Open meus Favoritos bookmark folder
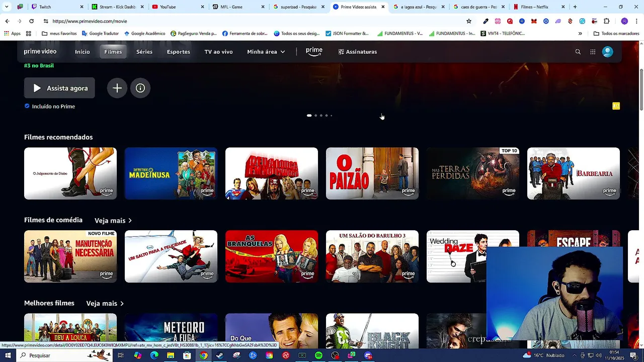 pos(59,34)
